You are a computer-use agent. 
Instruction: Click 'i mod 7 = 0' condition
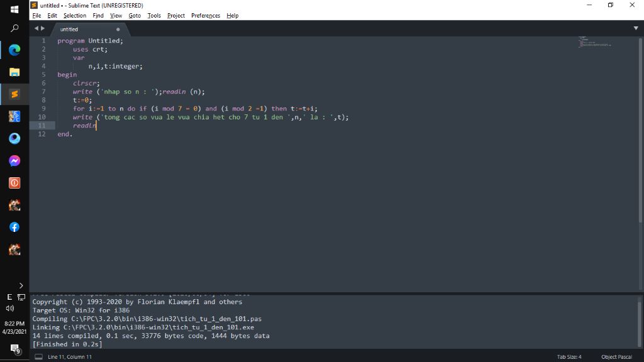pyautogui.click(x=176, y=109)
